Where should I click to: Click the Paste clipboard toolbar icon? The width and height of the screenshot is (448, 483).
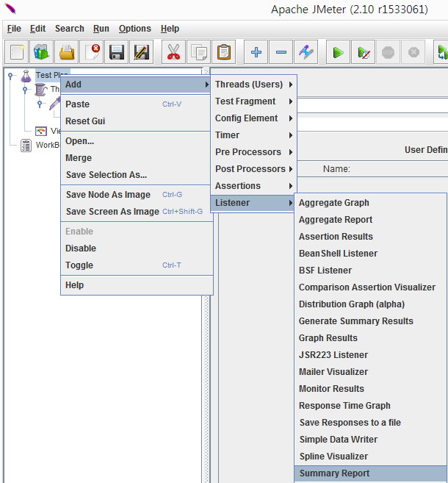pyautogui.click(x=224, y=52)
